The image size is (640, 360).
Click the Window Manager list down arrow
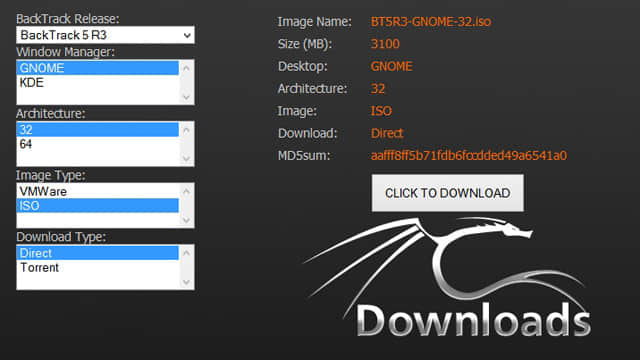pos(187,97)
